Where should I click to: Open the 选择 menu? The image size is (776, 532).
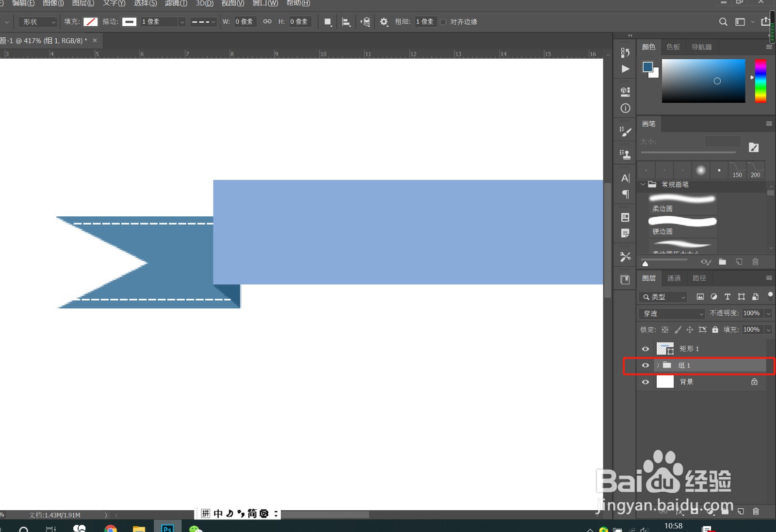[145, 3]
